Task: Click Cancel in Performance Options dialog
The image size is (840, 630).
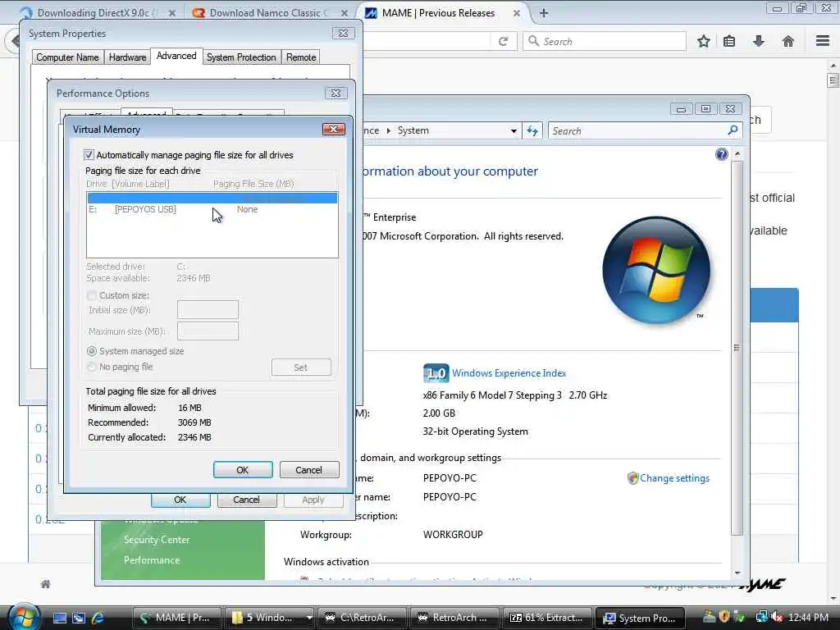Action: click(x=246, y=500)
